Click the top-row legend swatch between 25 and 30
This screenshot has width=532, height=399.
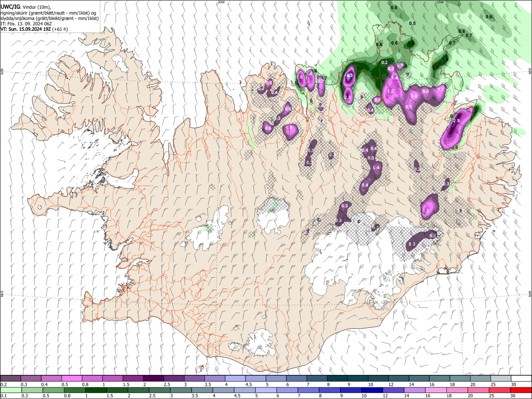pos(501,379)
